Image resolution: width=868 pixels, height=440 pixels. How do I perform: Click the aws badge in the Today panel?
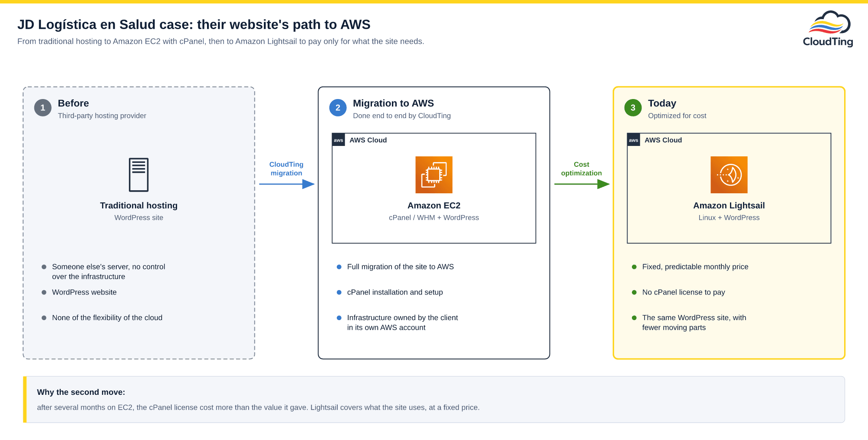point(634,140)
